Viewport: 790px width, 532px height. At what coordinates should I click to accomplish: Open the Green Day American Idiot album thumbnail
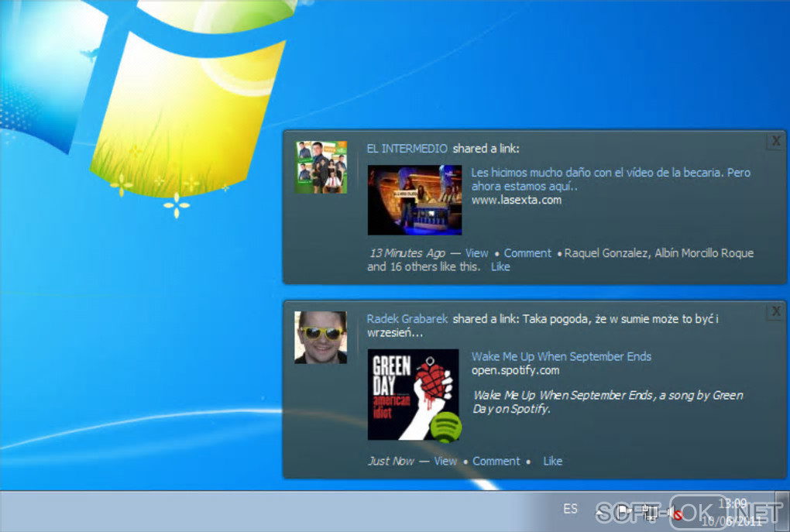[414, 395]
